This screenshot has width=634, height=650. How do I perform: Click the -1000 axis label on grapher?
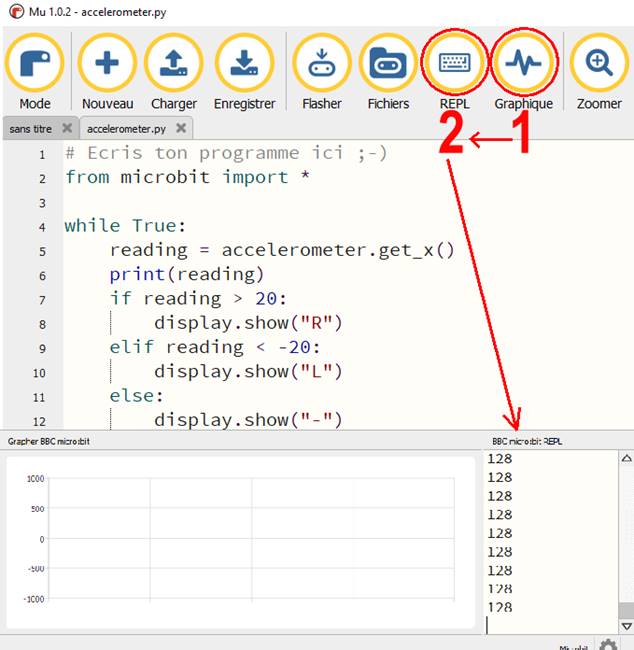tap(34, 599)
